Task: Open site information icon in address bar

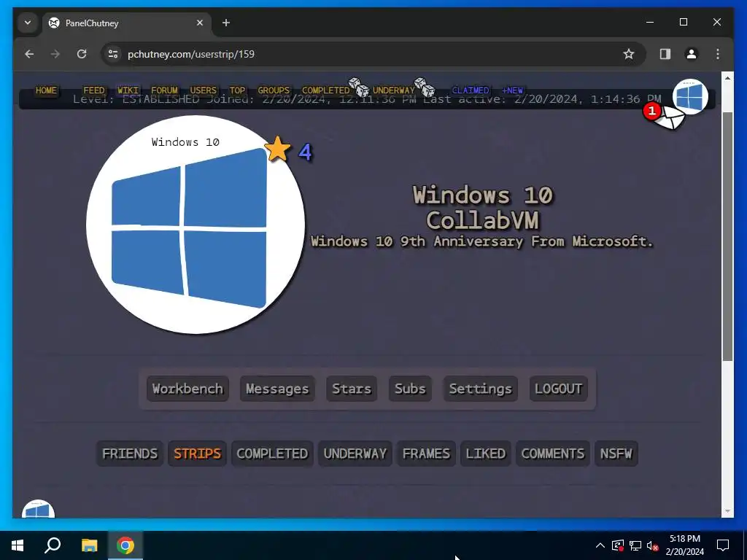Action: pos(113,54)
